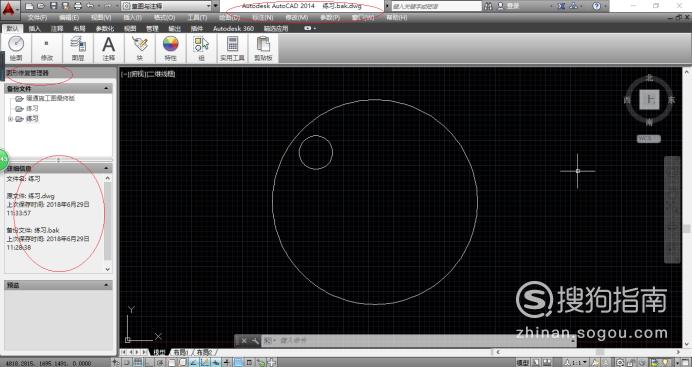Click the Save quick-access icon
The width and height of the screenshot is (692, 367).
click(x=53, y=6)
